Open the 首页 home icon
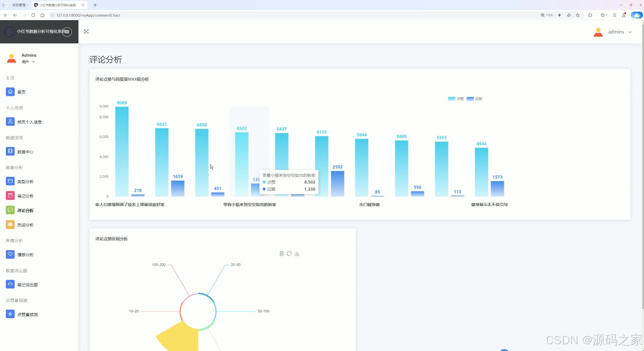This screenshot has width=644, height=351. tap(10, 92)
